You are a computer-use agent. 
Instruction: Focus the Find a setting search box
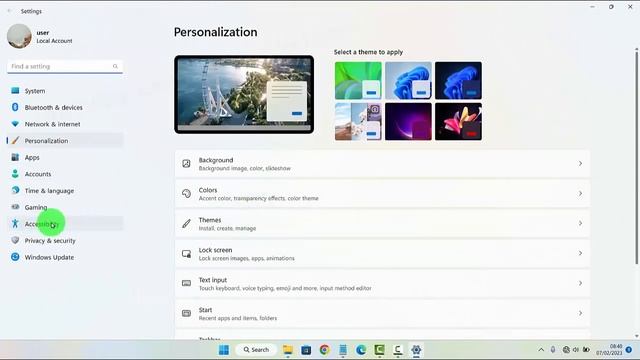click(65, 66)
